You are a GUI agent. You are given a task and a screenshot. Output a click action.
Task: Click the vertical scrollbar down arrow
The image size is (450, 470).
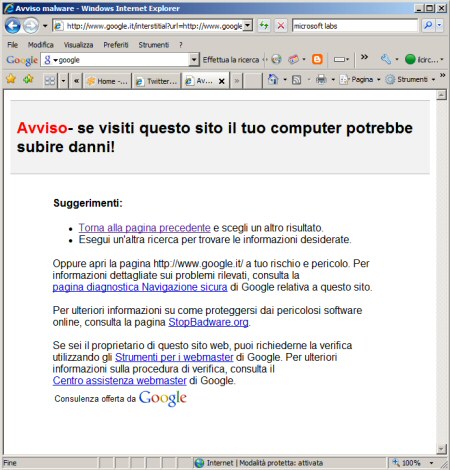click(x=441, y=449)
